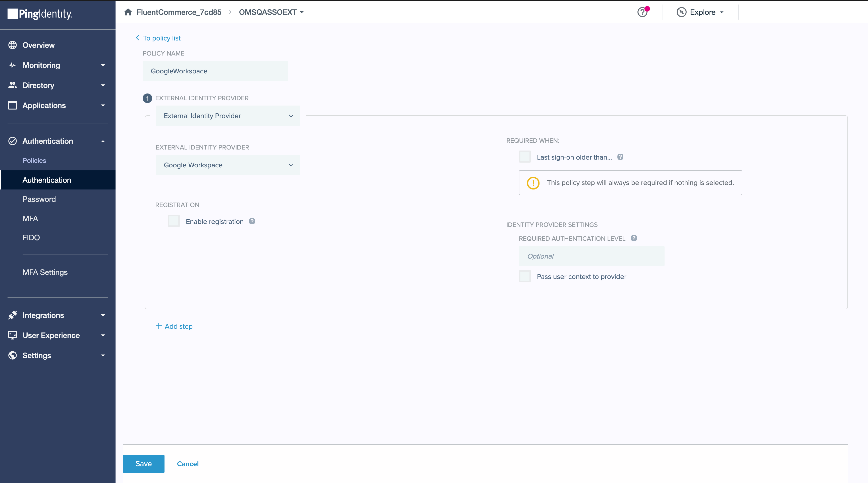
Task: Expand the OMSQASSOEXT environment dropdown
Action: click(271, 12)
